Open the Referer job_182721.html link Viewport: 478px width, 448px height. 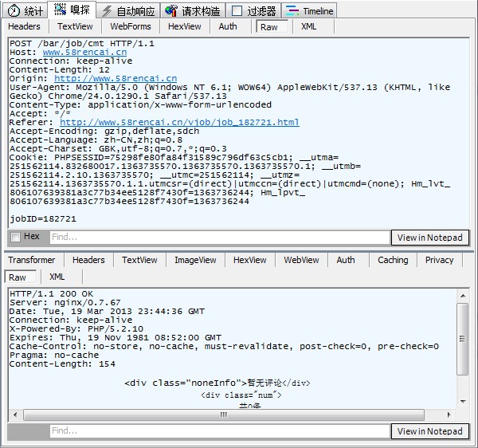click(x=179, y=122)
